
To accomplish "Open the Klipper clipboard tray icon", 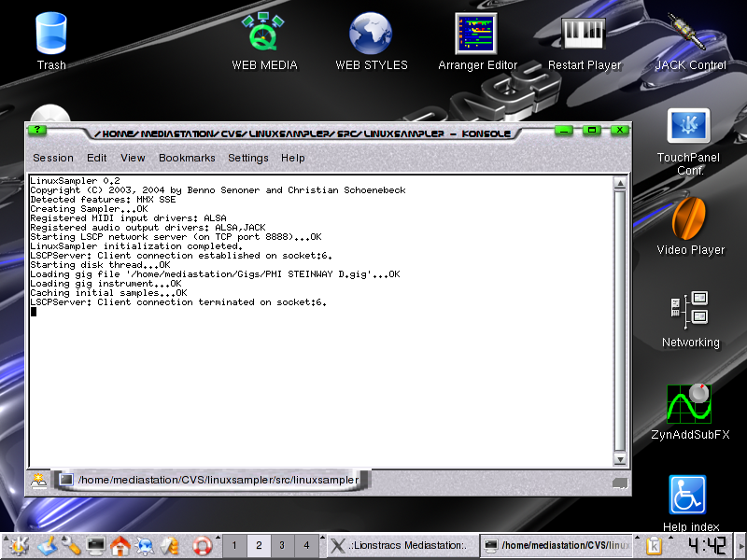I will (654, 546).
